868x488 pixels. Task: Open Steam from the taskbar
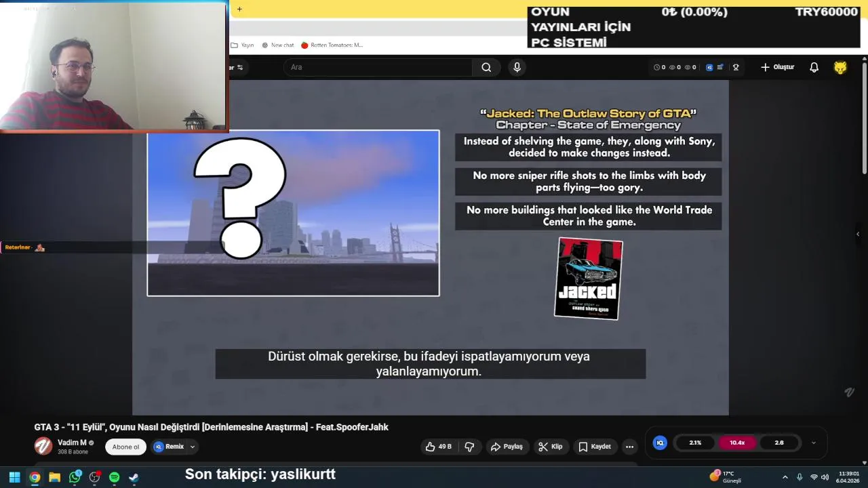coord(134,477)
